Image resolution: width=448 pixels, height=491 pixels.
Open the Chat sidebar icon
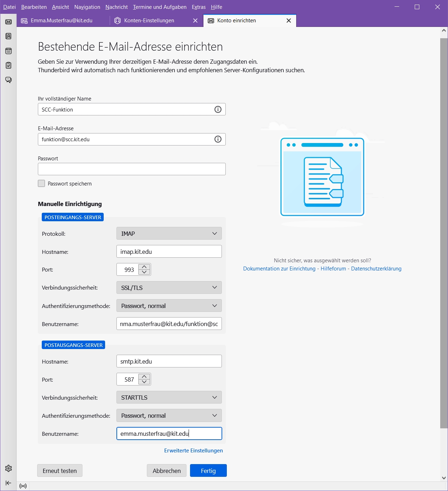[x=8, y=80]
